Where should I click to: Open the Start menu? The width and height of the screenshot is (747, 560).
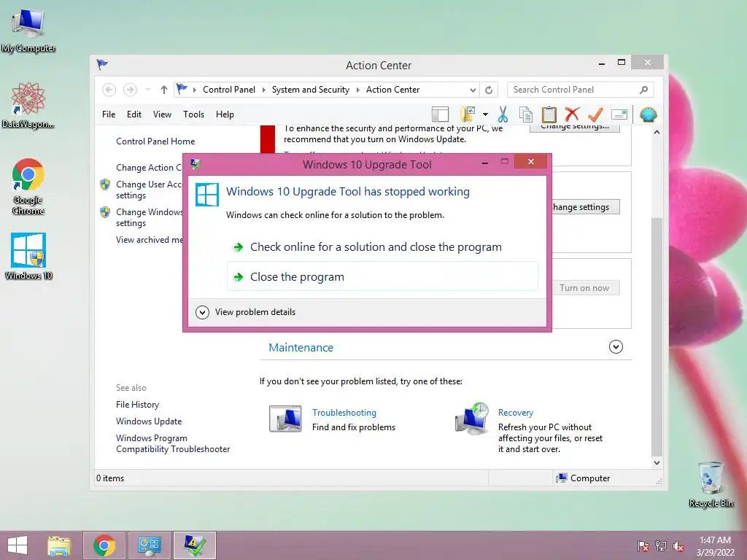[18, 545]
